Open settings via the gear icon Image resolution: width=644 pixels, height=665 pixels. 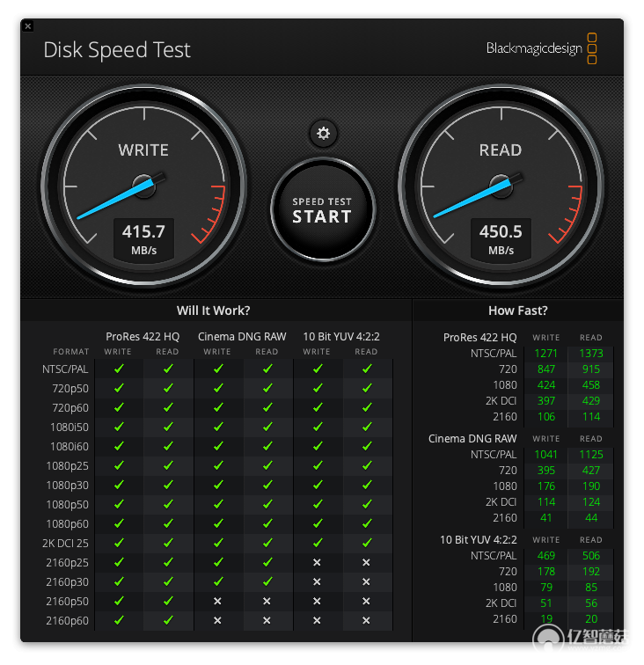[323, 134]
